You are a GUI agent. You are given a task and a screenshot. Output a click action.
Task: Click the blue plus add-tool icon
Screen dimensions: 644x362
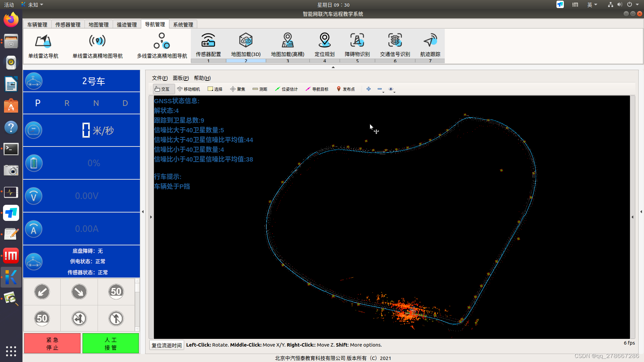pyautogui.click(x=369, y=89)
